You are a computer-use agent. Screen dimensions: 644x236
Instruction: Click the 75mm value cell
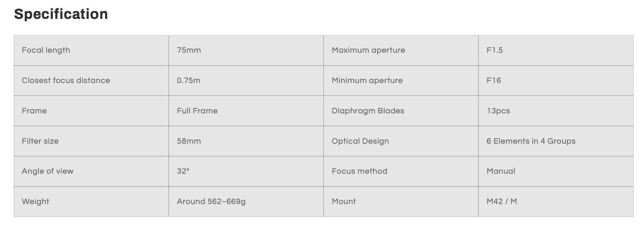[x=246, y=50]
